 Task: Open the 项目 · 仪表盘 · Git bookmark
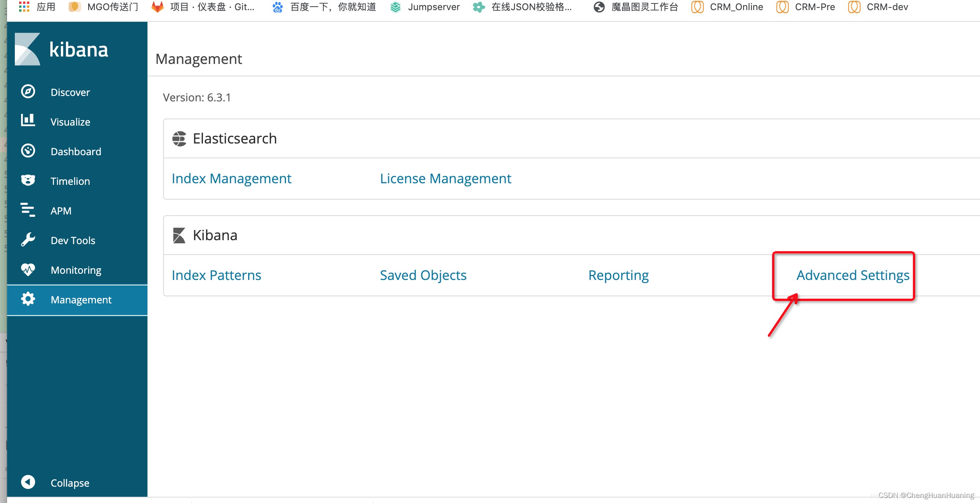click(x=212, y=7)
